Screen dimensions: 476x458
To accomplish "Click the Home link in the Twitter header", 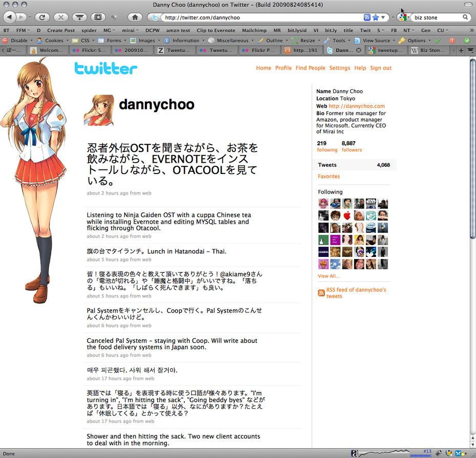I will [264, 68].
